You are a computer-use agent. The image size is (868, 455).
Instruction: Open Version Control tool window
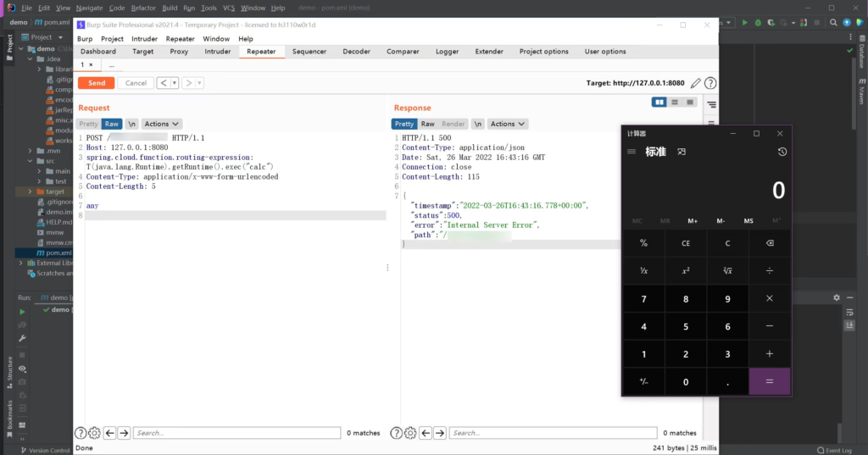[x=45, y=450]
